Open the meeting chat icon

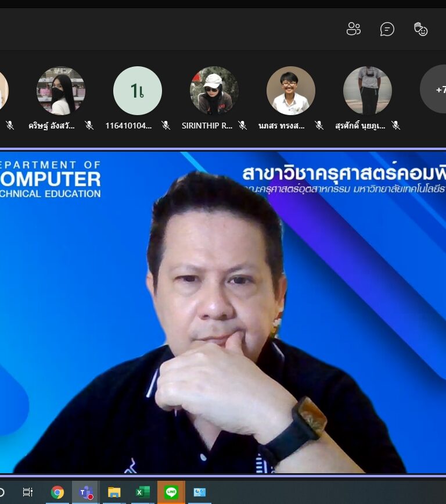[387, 29]
